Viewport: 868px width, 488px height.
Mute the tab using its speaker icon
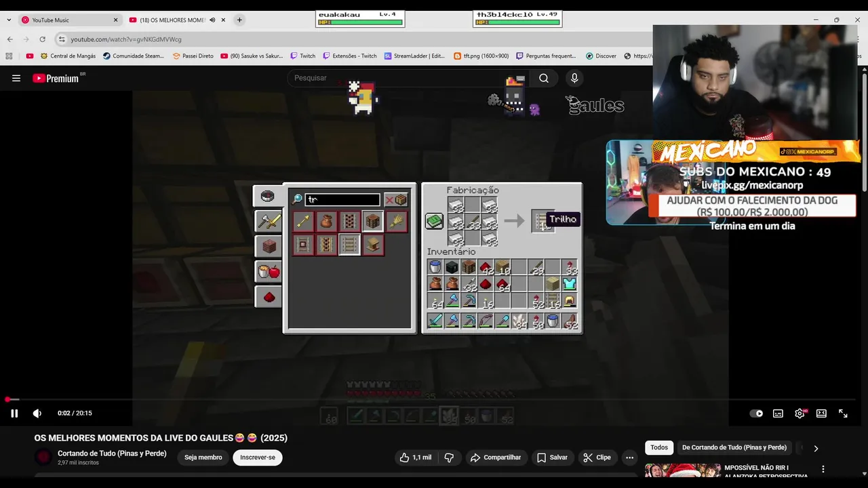[x=212, y=20]
